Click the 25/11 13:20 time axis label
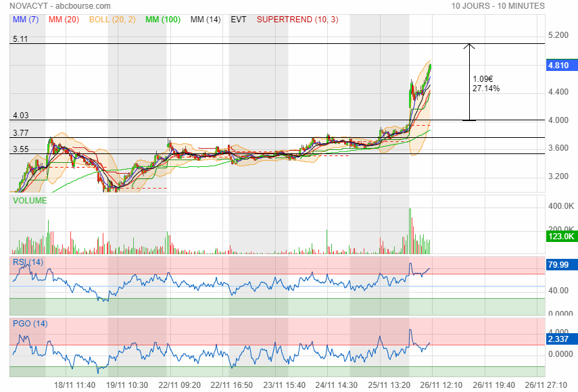Screen dimensions: 578x392 coord(389,385)
